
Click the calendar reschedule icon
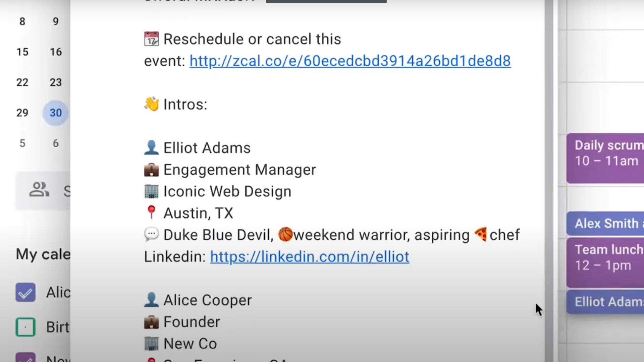[151, 39]
